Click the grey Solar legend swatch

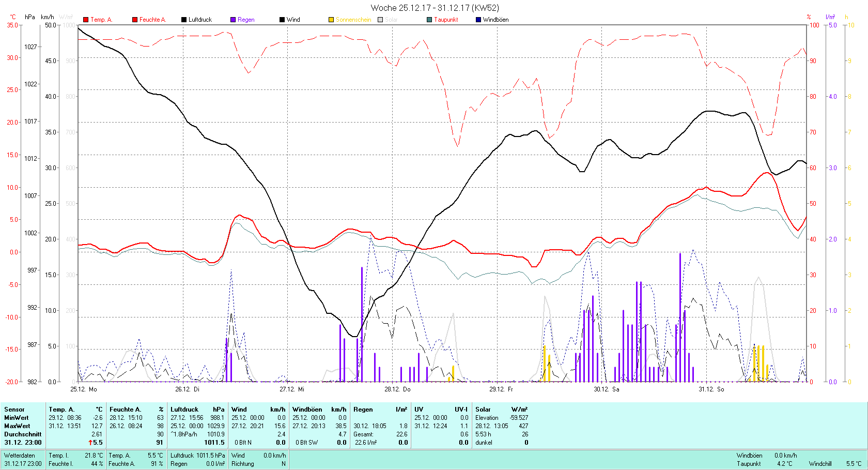pos(380,20)
